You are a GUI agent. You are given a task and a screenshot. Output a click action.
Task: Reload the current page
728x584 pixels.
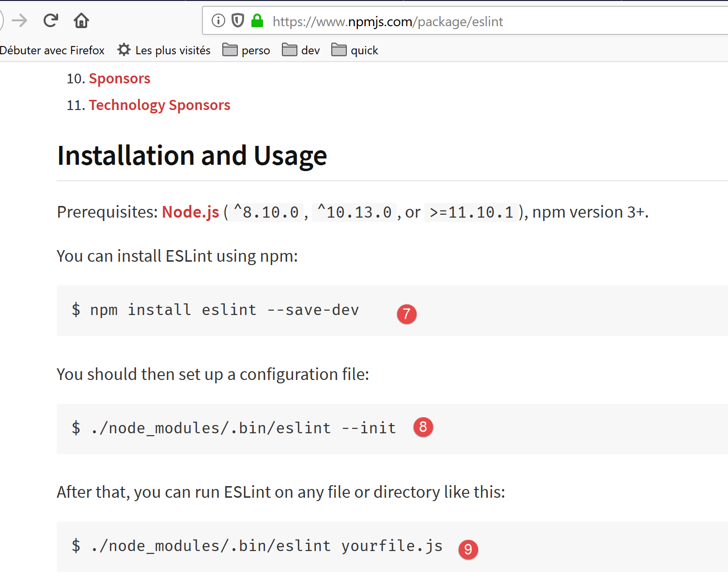[x=50, y=20]
